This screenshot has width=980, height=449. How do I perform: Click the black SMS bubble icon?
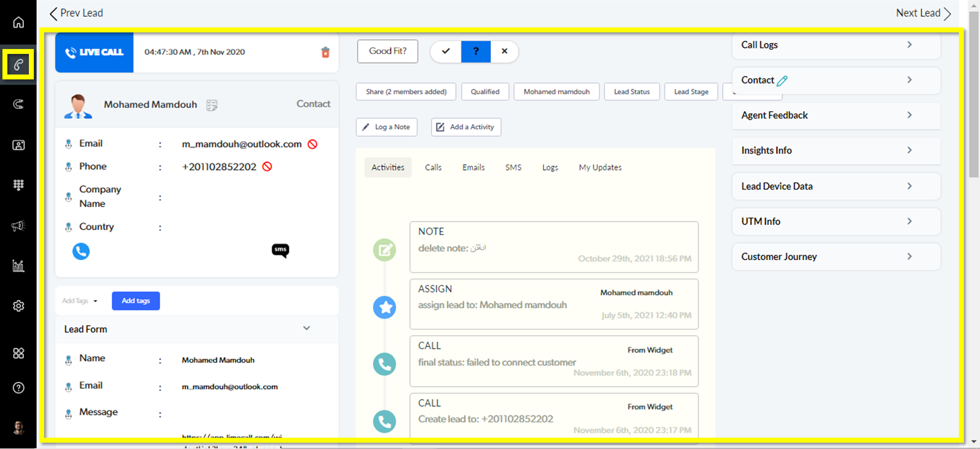(280, 250)
